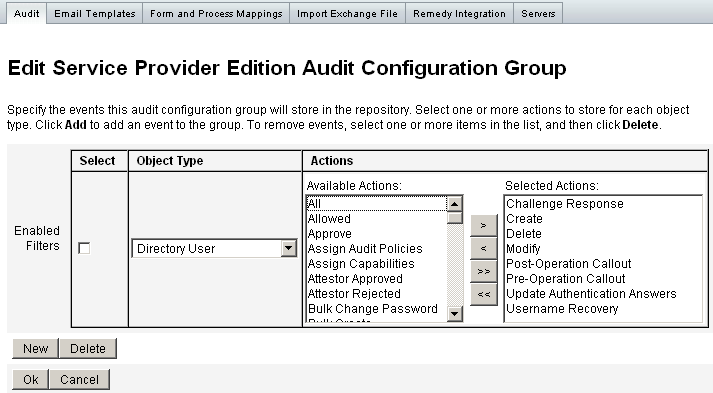Click the Available Actions scrollbar thumb
Screen dimensions: 713x393
click(455, 218)
